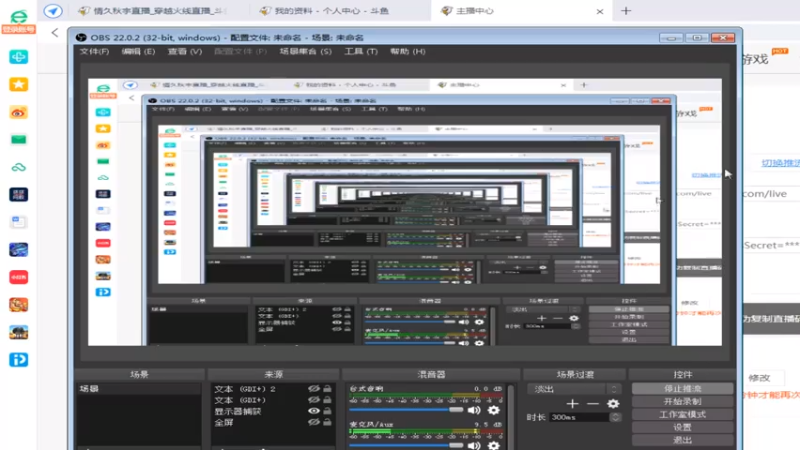Open favorites via the yellow star icon
The image size is (800, 450).
[x=18, y=84]
